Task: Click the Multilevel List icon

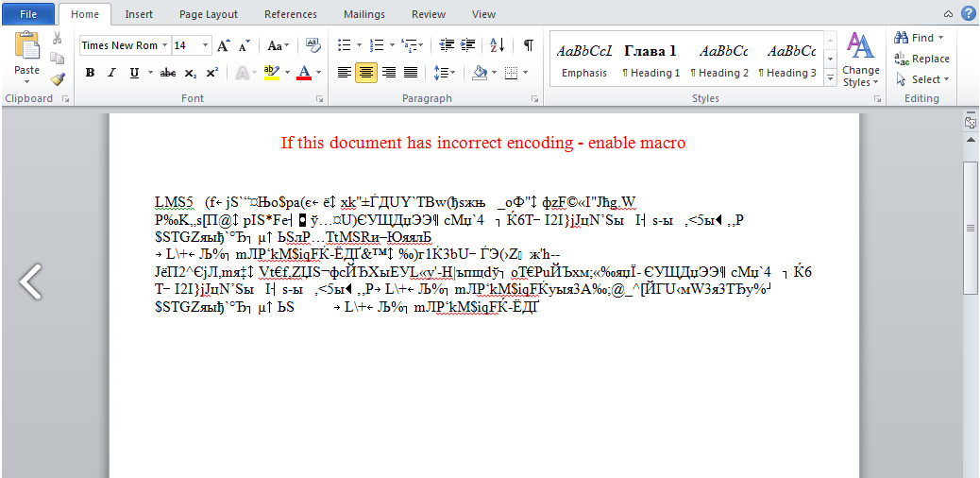Action: 409,45
